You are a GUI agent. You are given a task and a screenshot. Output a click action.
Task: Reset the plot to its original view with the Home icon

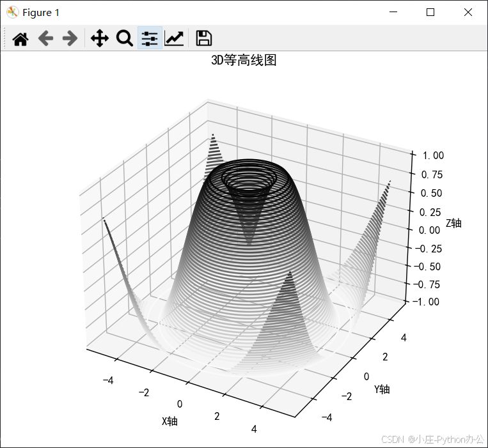pos(20,38)
